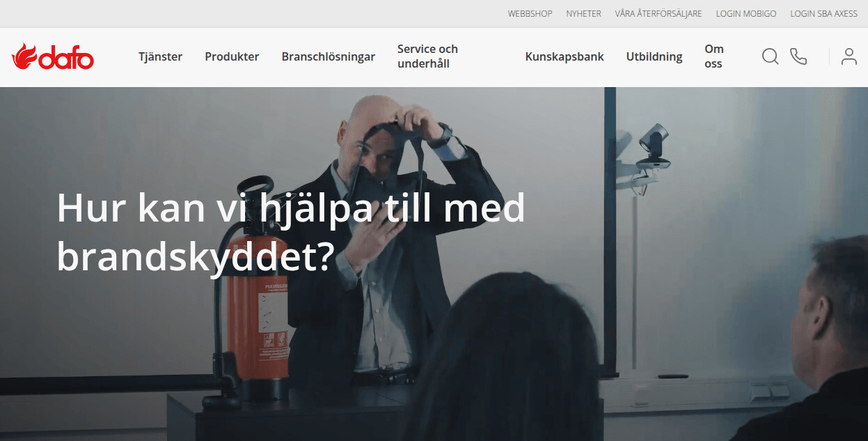This screenshot has width=868, height=441.
Task: Click the webcam shown in the video
Action: (652, 146)
